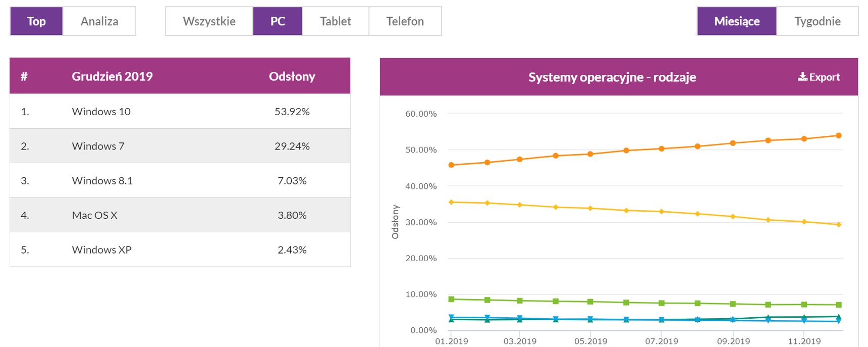Switch chart to Tygodnie view
868x347 pixels.
pos(818,21)
